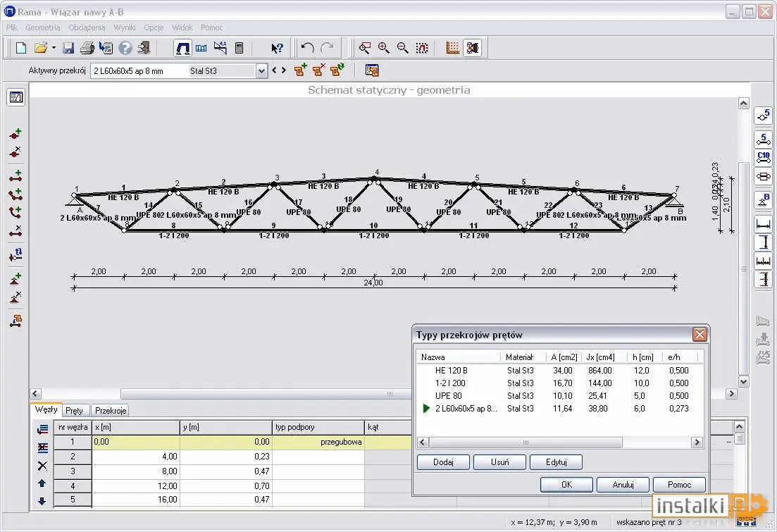
Task: Add an arc bar tool
Action: (16, 212)
